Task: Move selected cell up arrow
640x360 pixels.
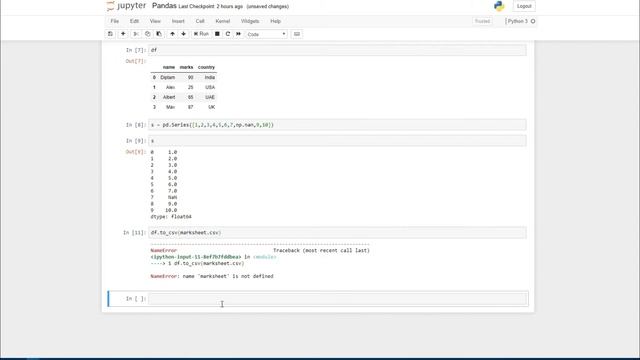Action: pyautogui.click(x=172, y=34)
